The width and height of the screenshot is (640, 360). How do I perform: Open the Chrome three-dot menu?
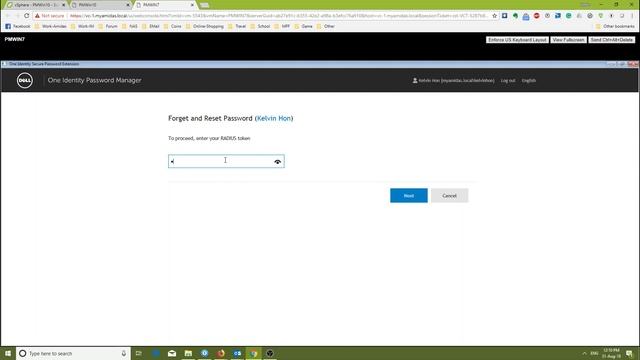[632, 16]
